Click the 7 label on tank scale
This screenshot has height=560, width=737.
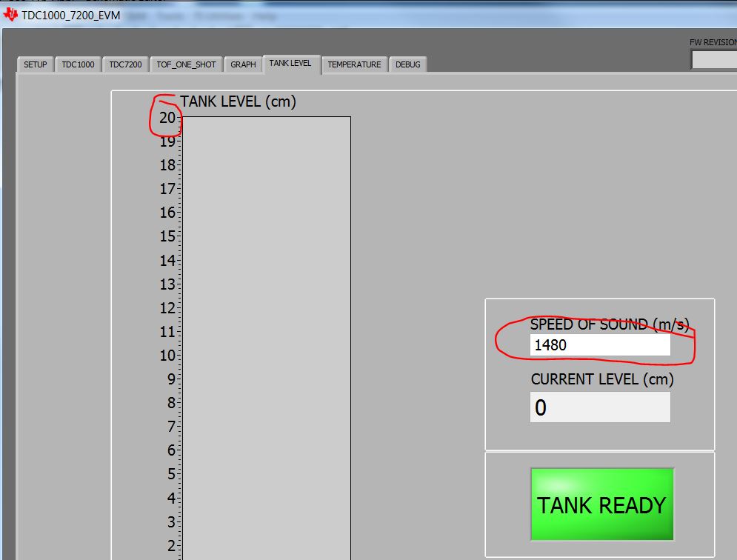pyautogui.click(x=172, y=427)
